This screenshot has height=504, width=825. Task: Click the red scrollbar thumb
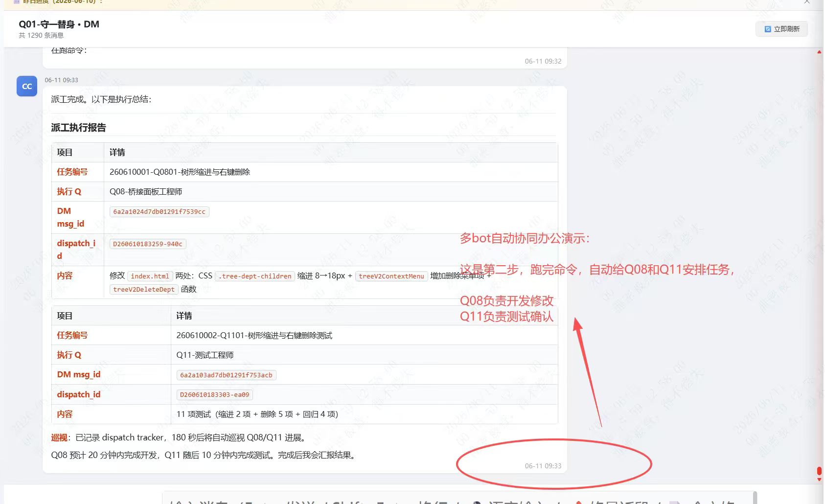[819, 471]
